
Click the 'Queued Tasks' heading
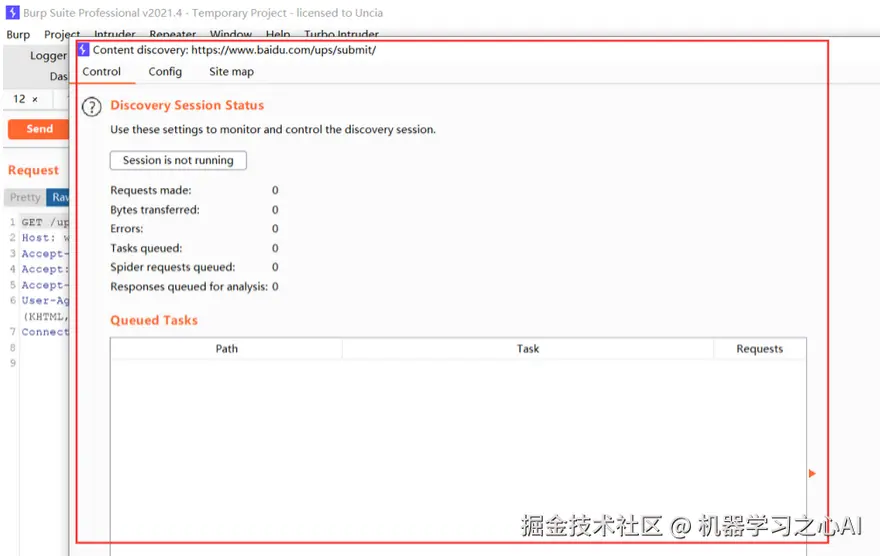pyautogui.click(x=154, y=320)
